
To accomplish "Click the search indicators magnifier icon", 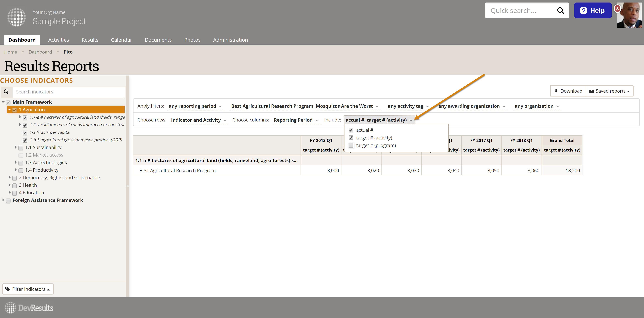I will click(x=6, y=92).
